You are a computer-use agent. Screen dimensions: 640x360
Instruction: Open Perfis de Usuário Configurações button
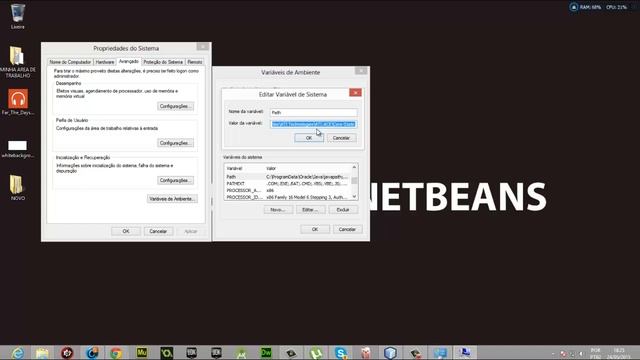pyautogui.click(x=176, y=143)
